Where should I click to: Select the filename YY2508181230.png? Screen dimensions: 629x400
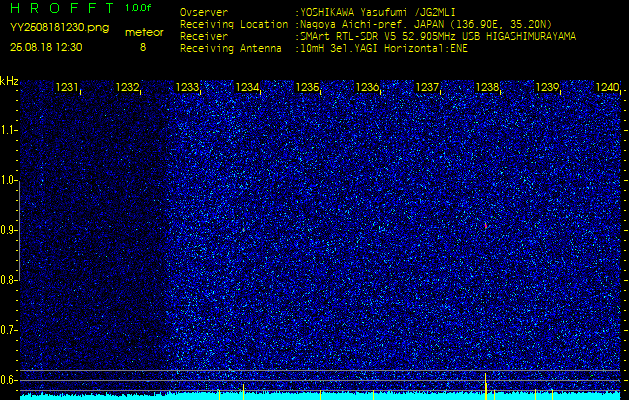coord(59,28)
